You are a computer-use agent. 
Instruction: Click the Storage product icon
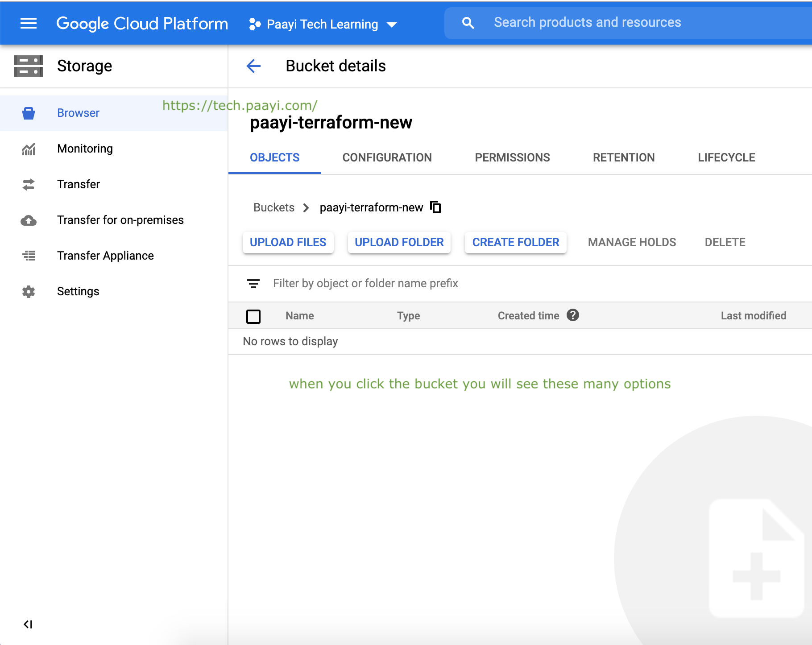click(29, 66)
